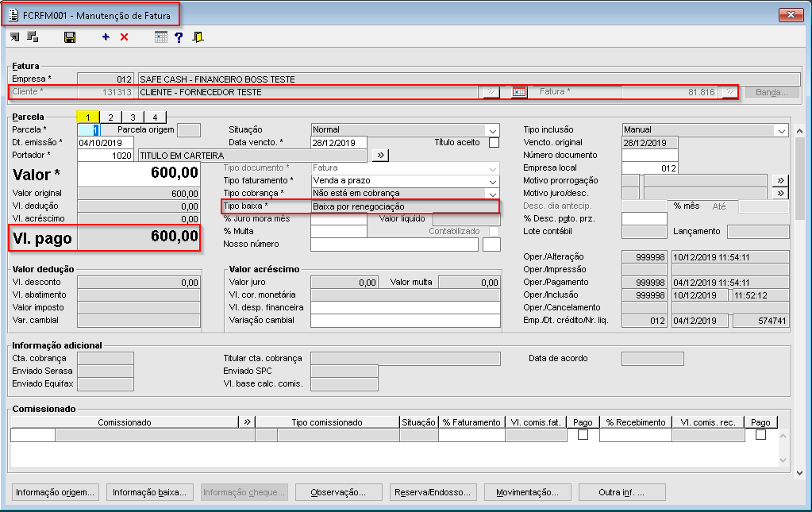Click the cascading windows toolbar icon
Screen dimensions: 812x512
pos(33,37)
